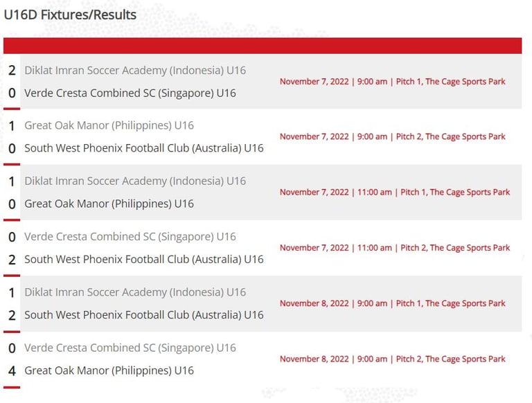Select Verde Cresta Combined SC in last match
The width and height of the screenshot is (532, 403).
click(130, 348)
